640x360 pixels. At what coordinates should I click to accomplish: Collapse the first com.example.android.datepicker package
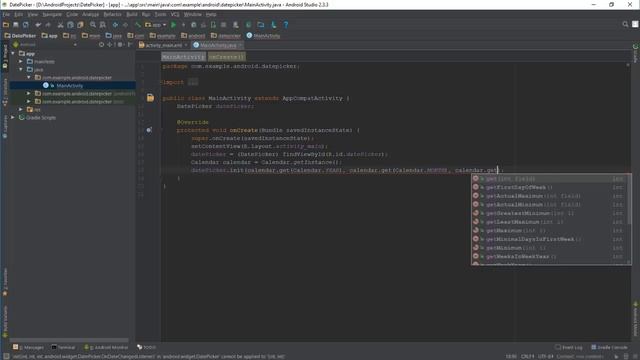tap(29, 78)
